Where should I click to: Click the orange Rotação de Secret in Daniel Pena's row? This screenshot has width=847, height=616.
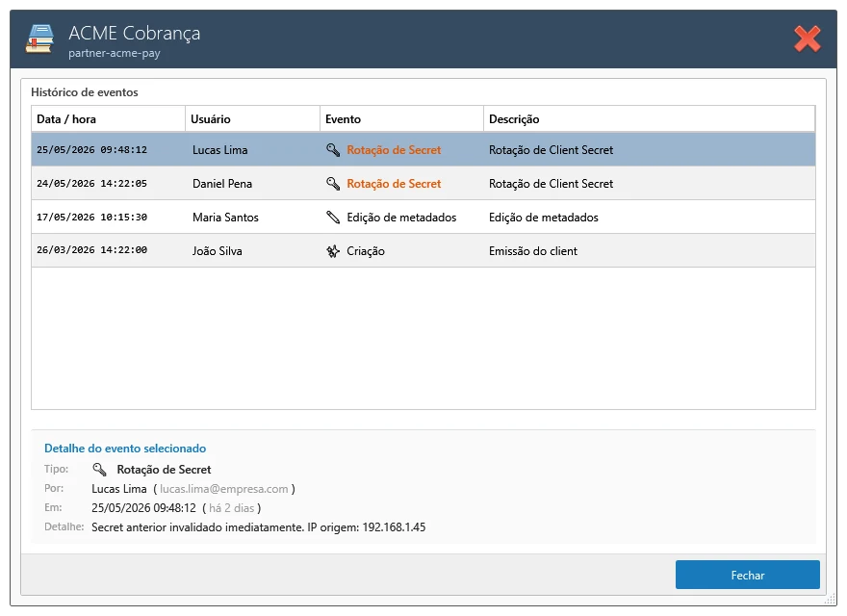point(394,184)
